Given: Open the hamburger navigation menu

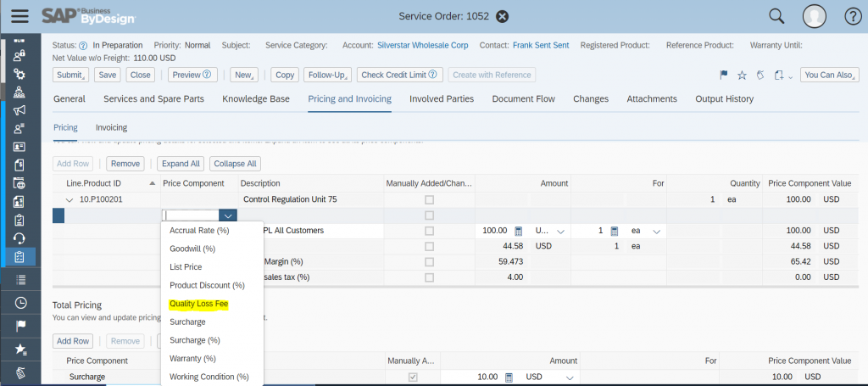Looking at the screenshot, I should pos(19,15).
